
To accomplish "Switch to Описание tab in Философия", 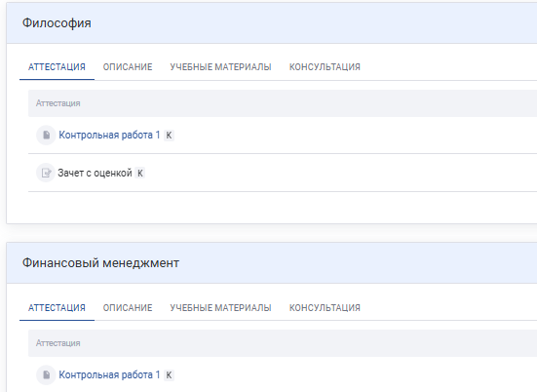I will coord(128,67).
